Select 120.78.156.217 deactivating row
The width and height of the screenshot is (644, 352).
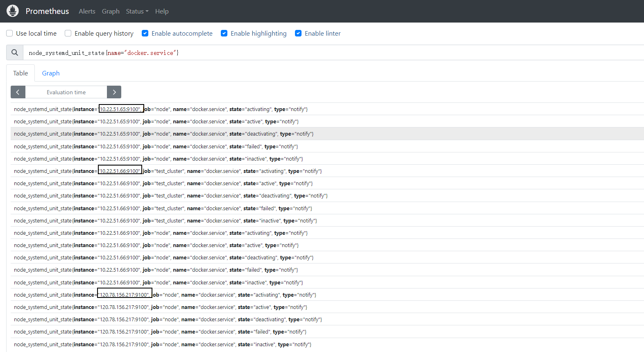327,319
